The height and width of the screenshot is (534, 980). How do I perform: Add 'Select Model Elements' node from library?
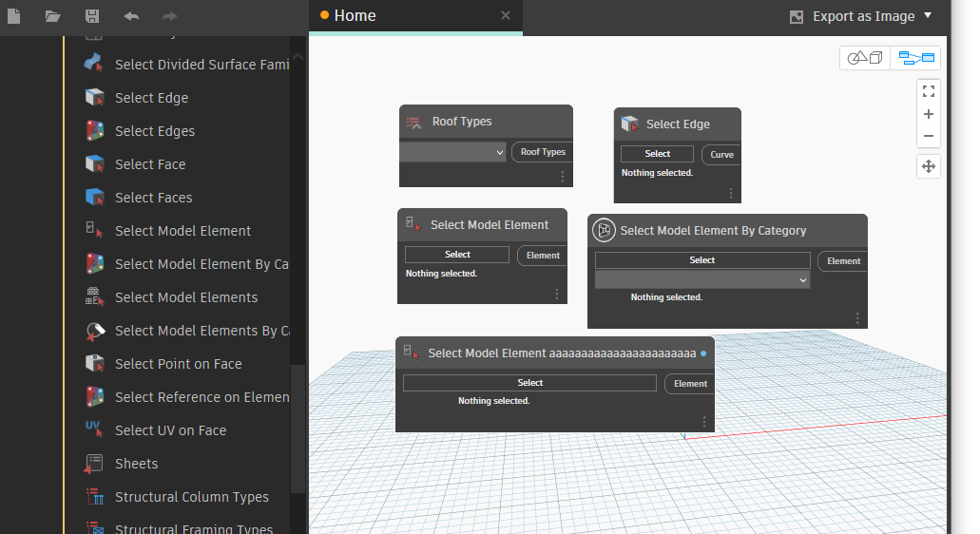click(x=186, y=297)
